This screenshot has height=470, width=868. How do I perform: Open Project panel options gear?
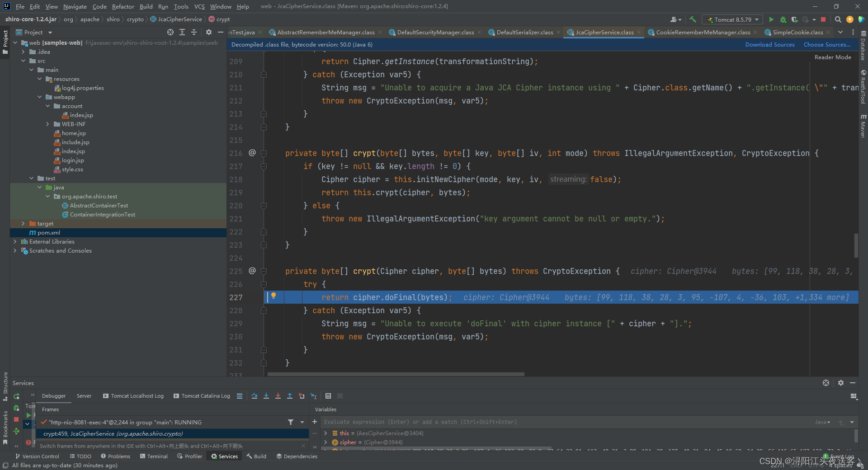[208, 32]
